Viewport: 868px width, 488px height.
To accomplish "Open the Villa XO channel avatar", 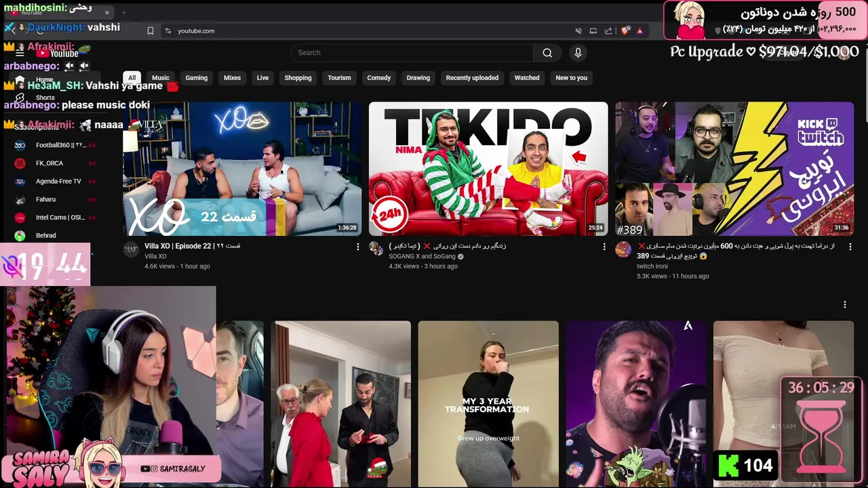I will pyautogui.click(x=131, y=249).
